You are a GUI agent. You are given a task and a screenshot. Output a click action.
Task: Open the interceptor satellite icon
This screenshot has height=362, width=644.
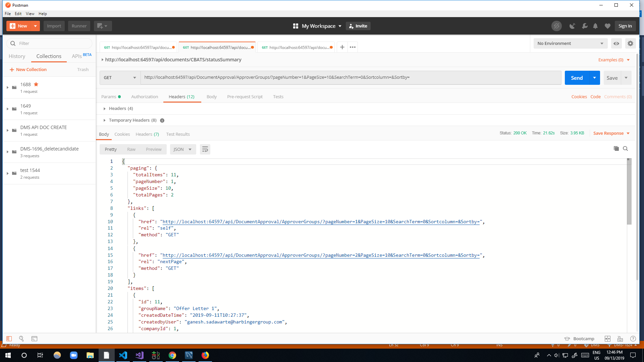tap(572, 26)
